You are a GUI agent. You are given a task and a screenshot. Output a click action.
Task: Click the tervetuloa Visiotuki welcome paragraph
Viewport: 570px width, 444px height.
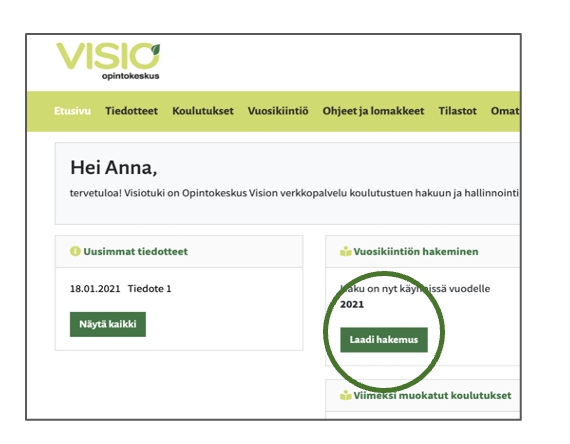[x=294, y=193]
